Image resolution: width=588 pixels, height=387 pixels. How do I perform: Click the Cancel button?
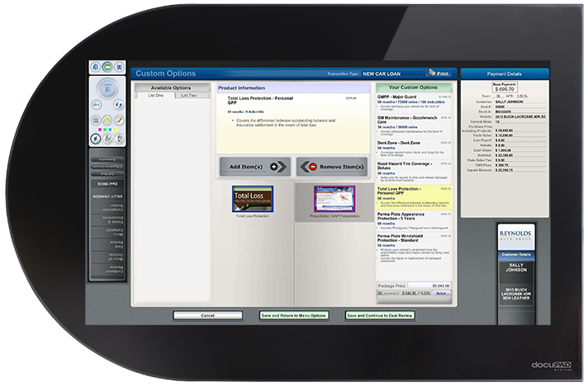[x=208, y=315]
